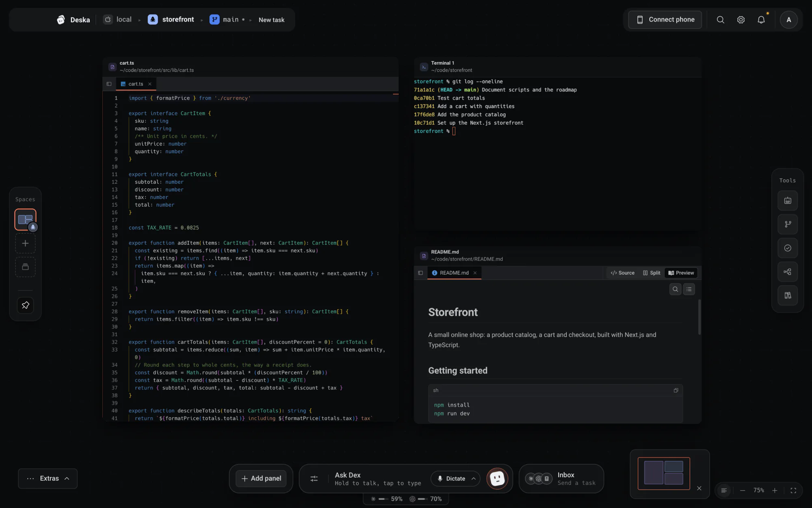Toggle the cart.ts editor sidebar panel icon
The height and width of the screenshot is (508, 812).
click(x=109, y=84)
